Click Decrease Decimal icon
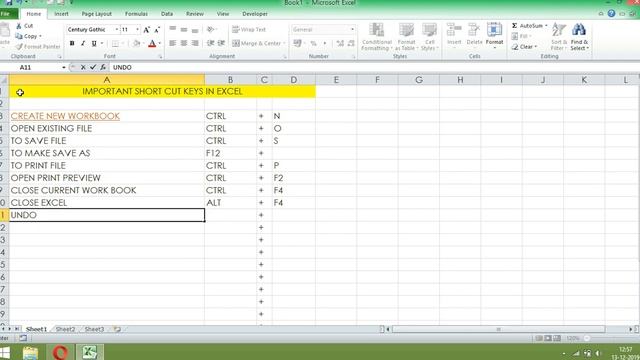This screenshot has height=360, width=640. [351, 43]
